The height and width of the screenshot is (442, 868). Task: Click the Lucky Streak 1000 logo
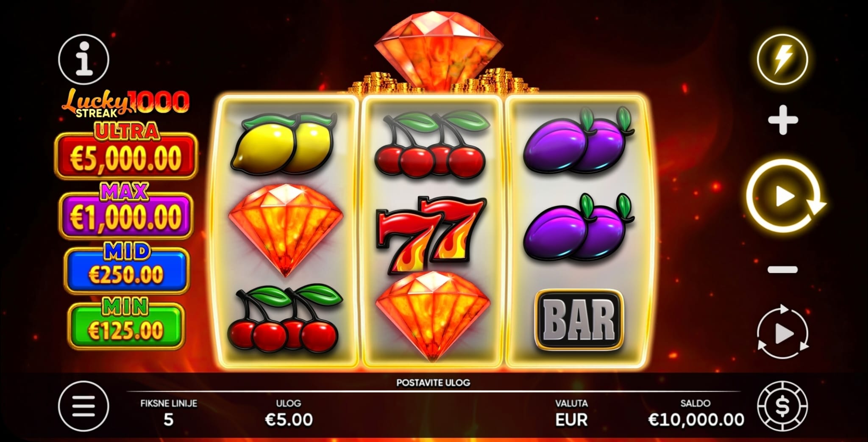[125, 102]
